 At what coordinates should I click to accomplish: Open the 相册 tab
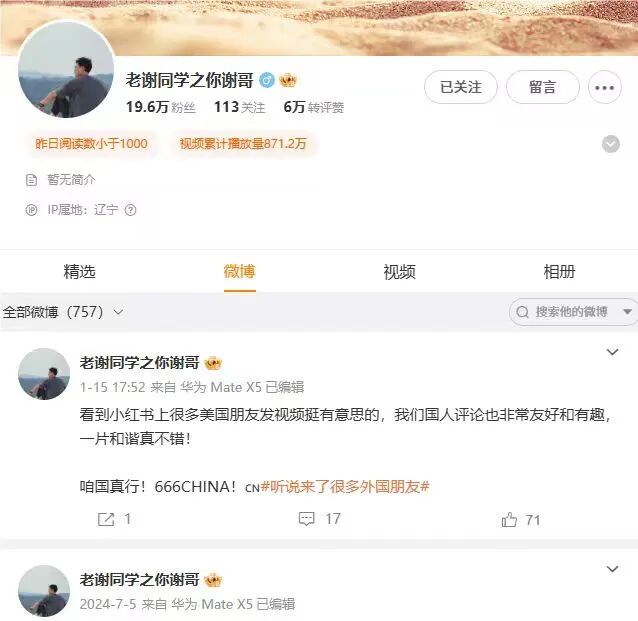click(x=559, y=271)
